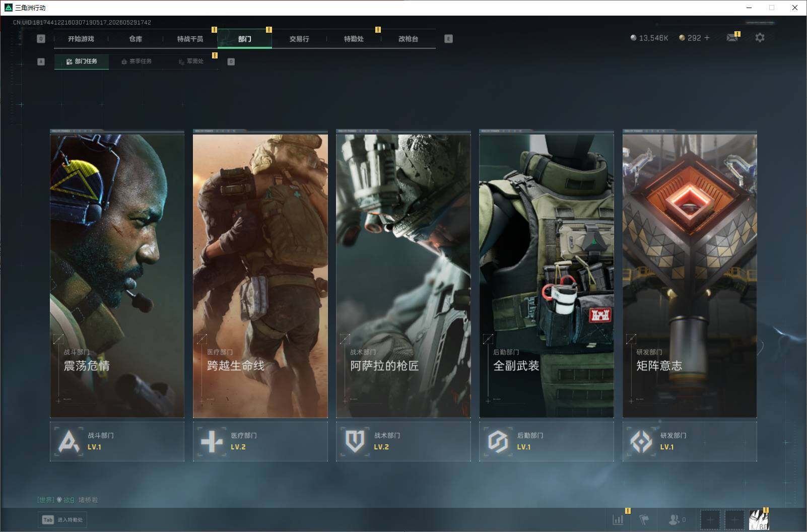
Task: Click the A key previous-subtab hint
Action: 41,61
